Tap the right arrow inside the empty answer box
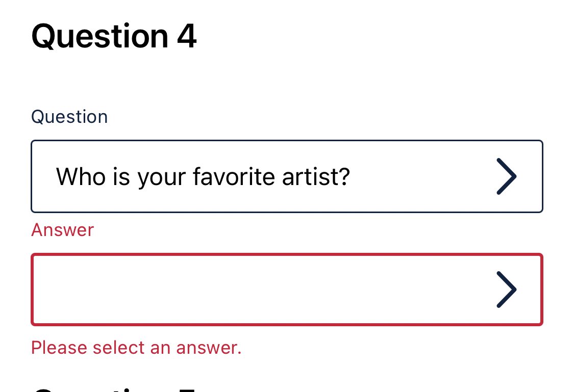Image resolution: width=574 pixels, height=392 pixels. 506,290
